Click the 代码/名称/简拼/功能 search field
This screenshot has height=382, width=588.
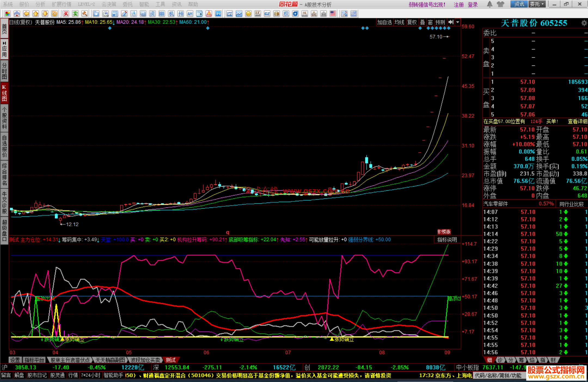(498, 375)
